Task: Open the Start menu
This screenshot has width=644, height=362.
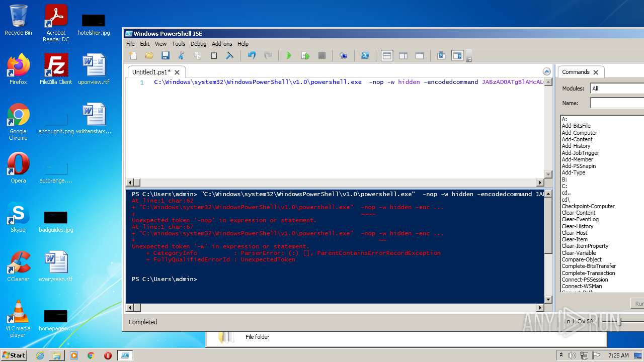Action: tap(14, 355)
